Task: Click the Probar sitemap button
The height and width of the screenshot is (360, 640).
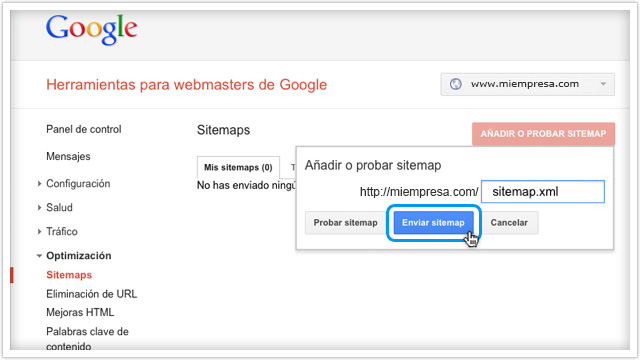Action: click(x=345, y=222)
